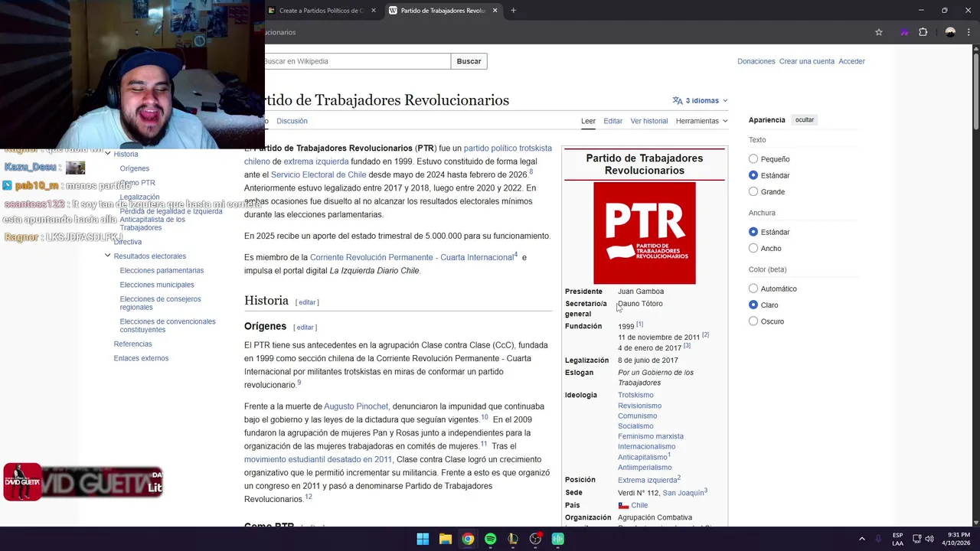Go to Elecciones parlamentarias in the sidebar

162,270
